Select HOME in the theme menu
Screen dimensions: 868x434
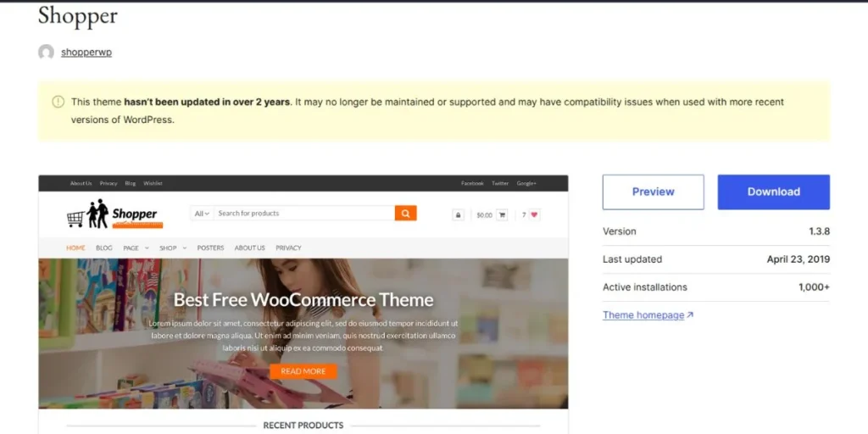(75, 248)
